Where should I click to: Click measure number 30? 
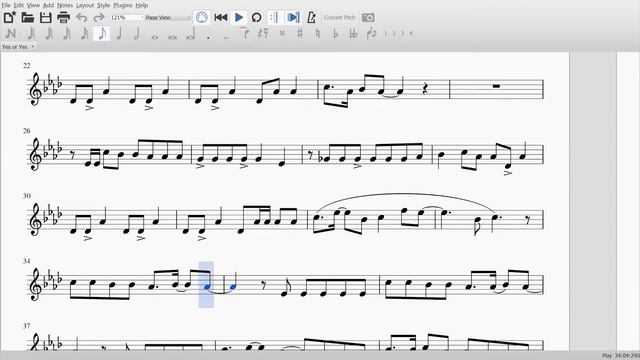pos(27,196)
